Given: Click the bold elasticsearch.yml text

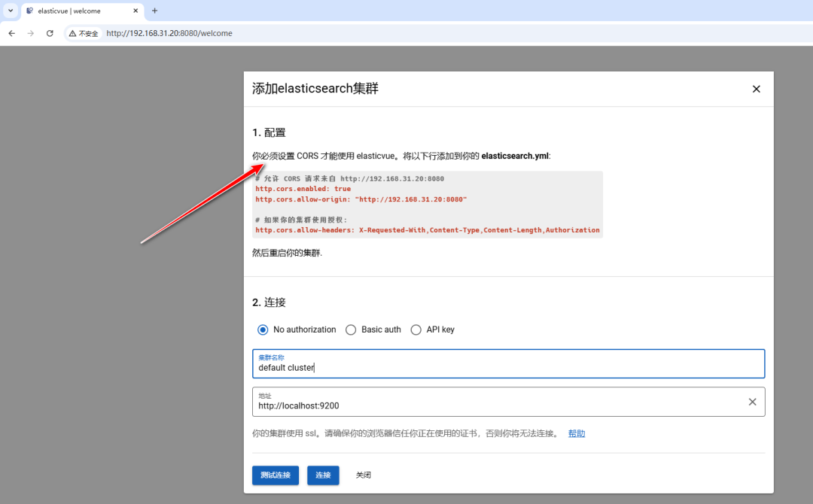Looking at the screenshot, I should coord(515,156).
